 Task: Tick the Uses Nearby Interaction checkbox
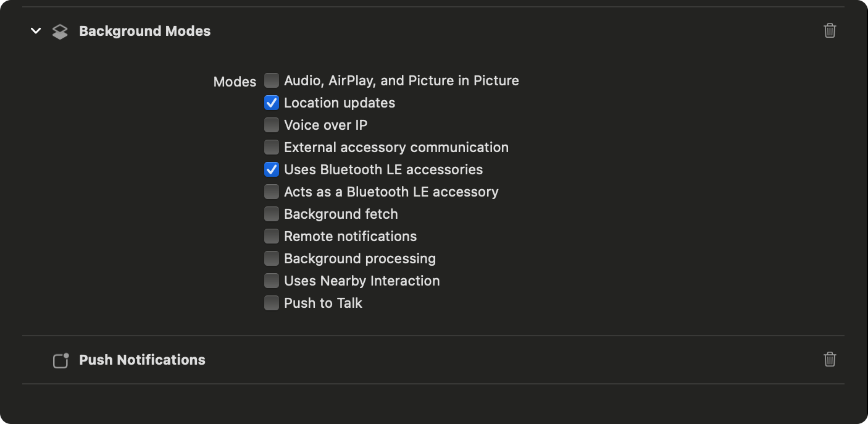[x=272, y=281]
